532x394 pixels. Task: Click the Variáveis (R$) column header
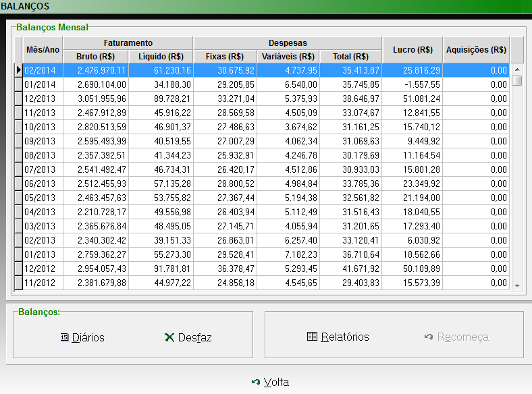pos(288,56)
